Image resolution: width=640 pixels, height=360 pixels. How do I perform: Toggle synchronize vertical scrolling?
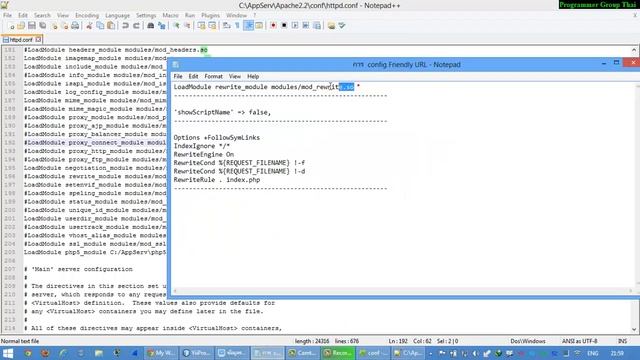202,26
